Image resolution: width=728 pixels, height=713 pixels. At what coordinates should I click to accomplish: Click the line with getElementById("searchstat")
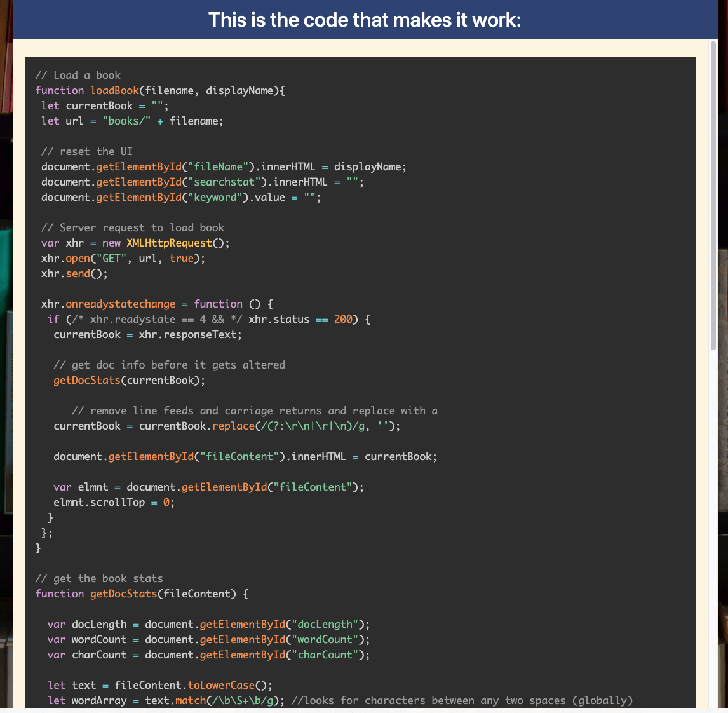tap(203, 182)
